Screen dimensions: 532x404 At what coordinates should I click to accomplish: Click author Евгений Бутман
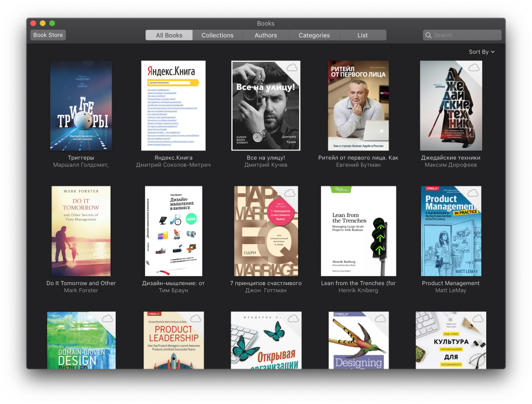358,165
